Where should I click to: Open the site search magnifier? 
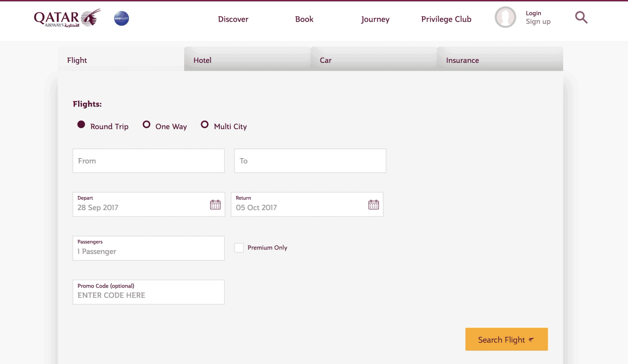[x=581, y=18]
